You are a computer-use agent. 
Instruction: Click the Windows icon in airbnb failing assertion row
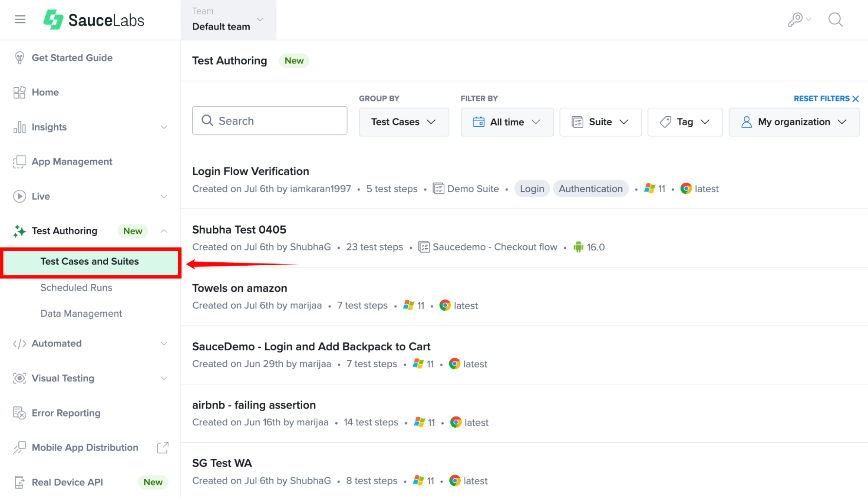pos(419,422)
